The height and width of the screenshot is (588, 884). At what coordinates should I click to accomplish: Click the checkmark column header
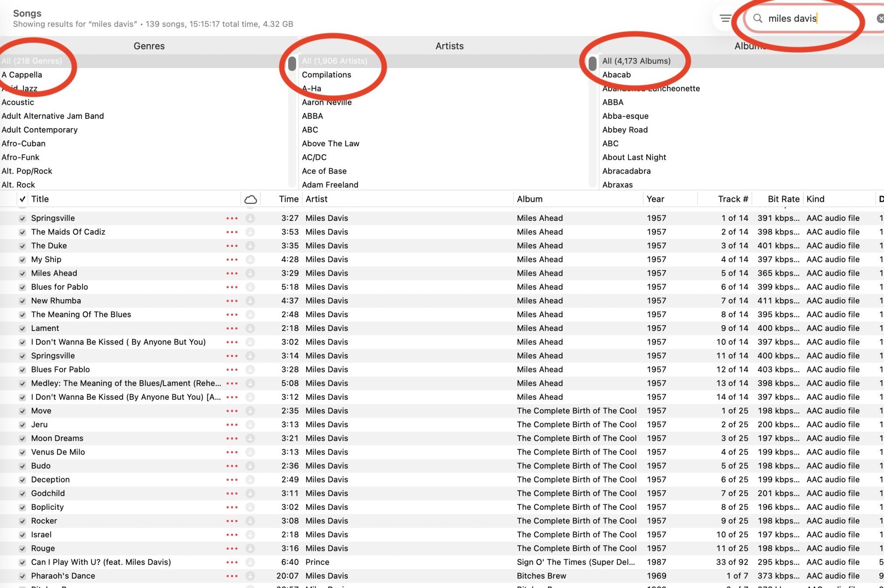pyautogui.click(x=23, y=199)
